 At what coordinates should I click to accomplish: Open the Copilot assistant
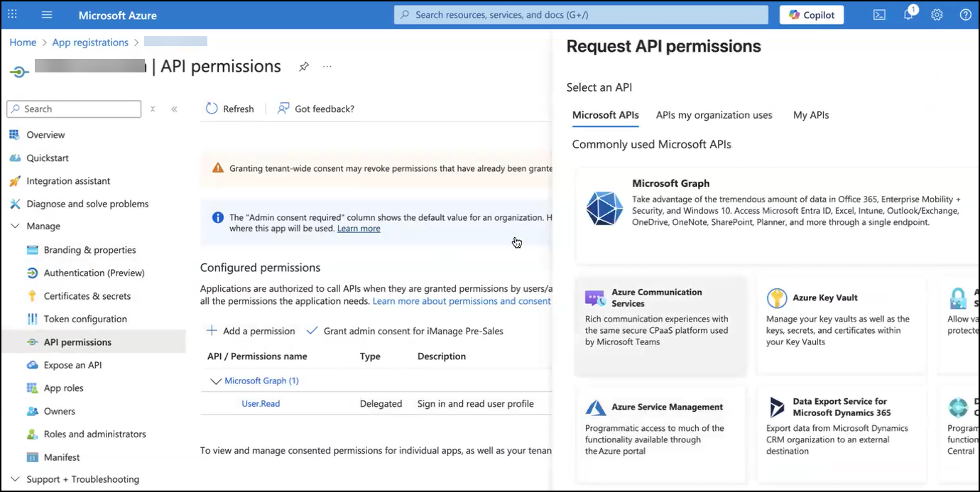[x=811, y=14]
